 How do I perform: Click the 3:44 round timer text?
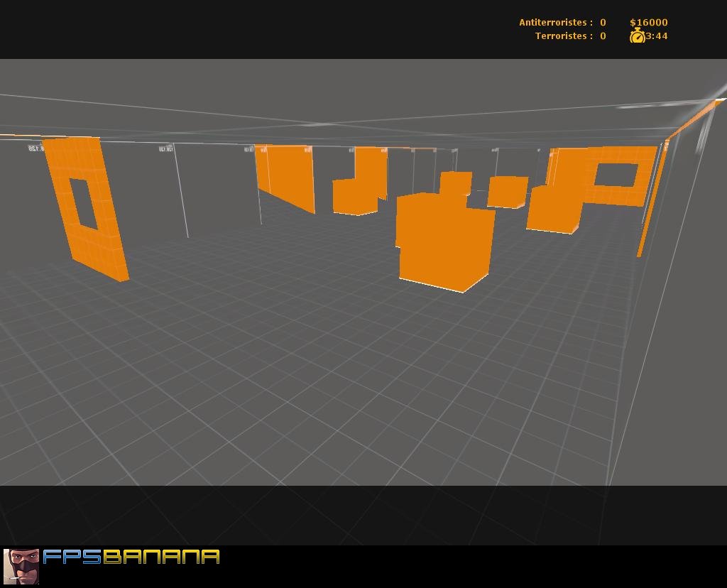click(x=655, y=36)
